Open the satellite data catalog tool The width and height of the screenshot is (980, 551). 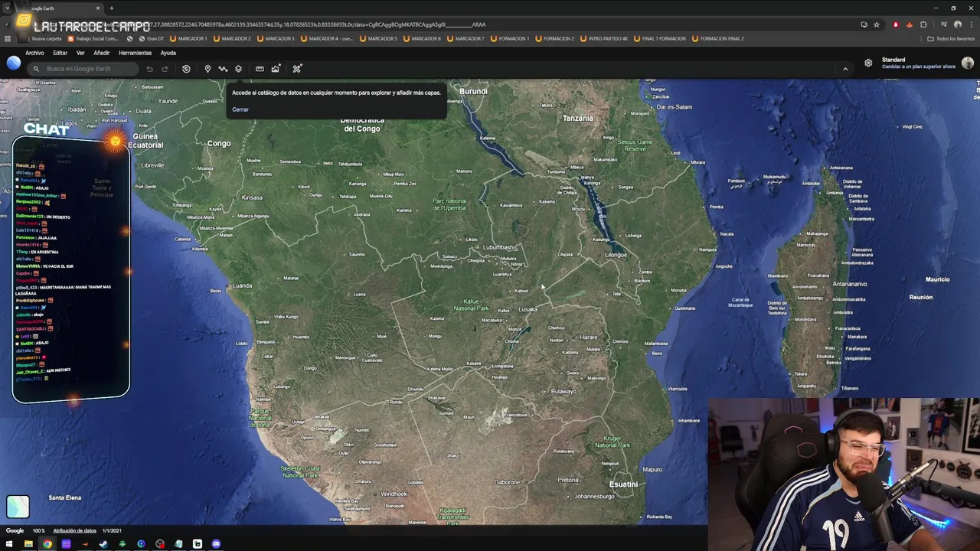click(x=297, y=69)
